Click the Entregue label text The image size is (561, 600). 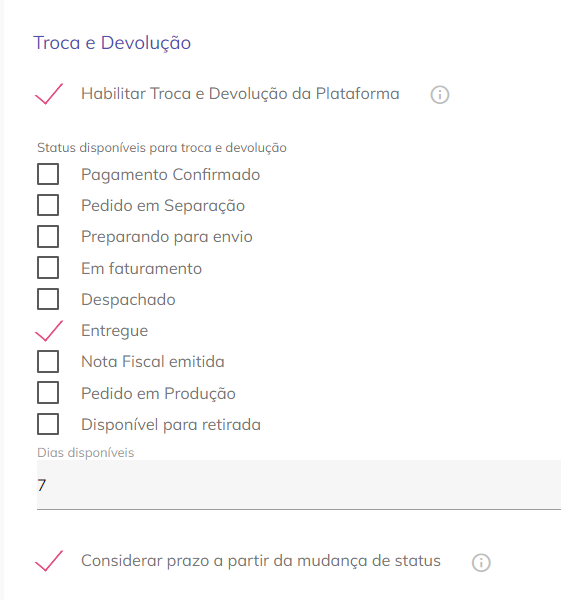[x=114, y=331]
